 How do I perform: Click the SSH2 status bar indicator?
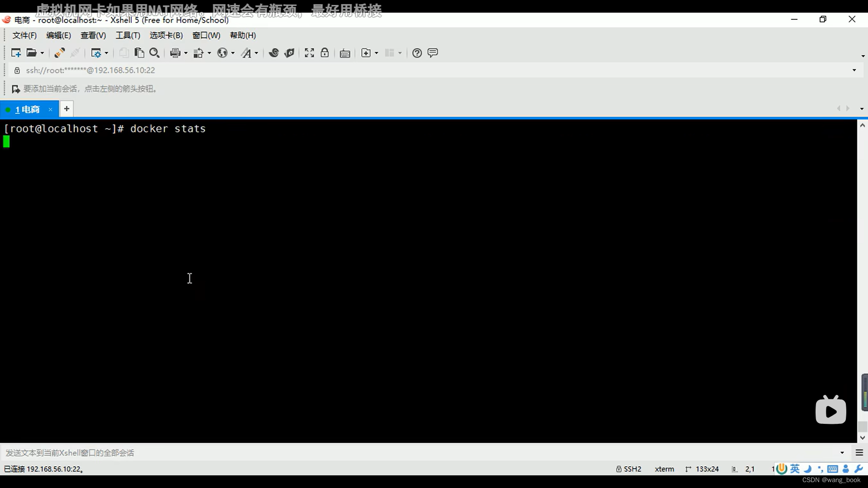(x=628, y=469)
